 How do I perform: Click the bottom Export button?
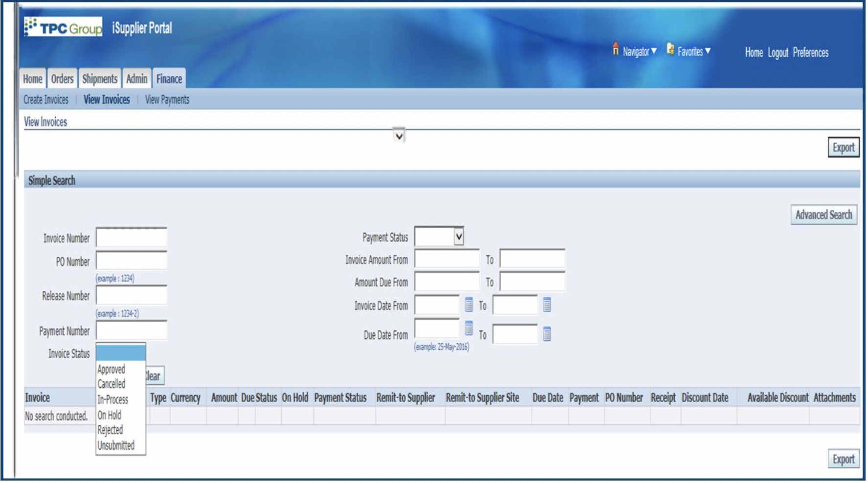(x=844, y=459)
